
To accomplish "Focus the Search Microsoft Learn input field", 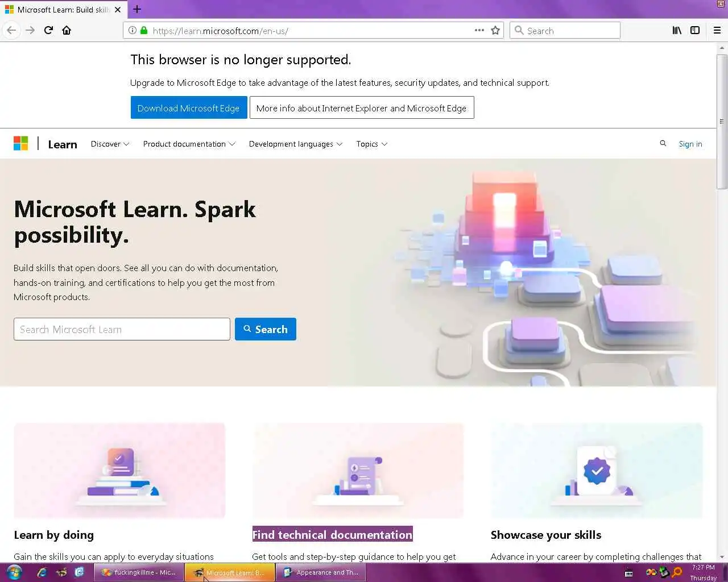I will (x=122, y=329).
